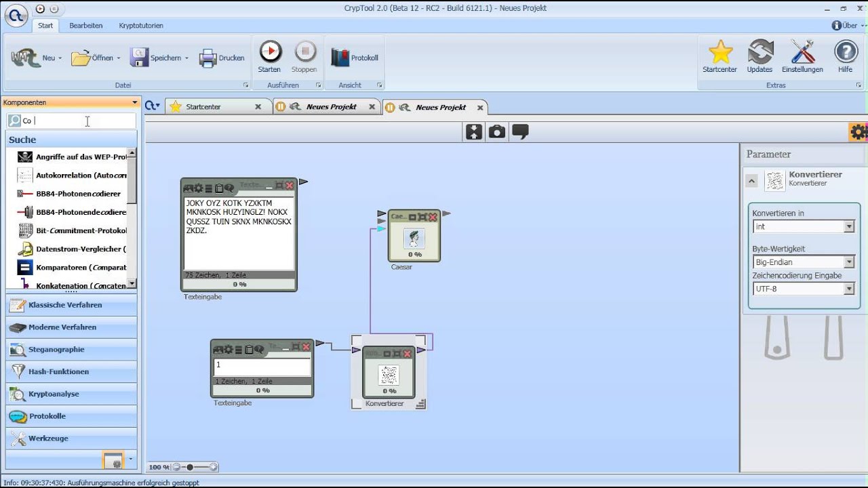868x488 pixels.
Task: Click the zoom in button at slider end
Action: (214, 467)
